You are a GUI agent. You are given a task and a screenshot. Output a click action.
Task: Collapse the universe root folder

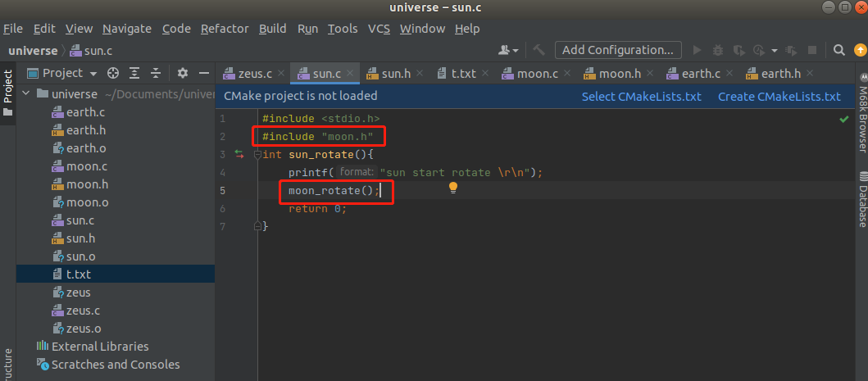pos(26,94)
